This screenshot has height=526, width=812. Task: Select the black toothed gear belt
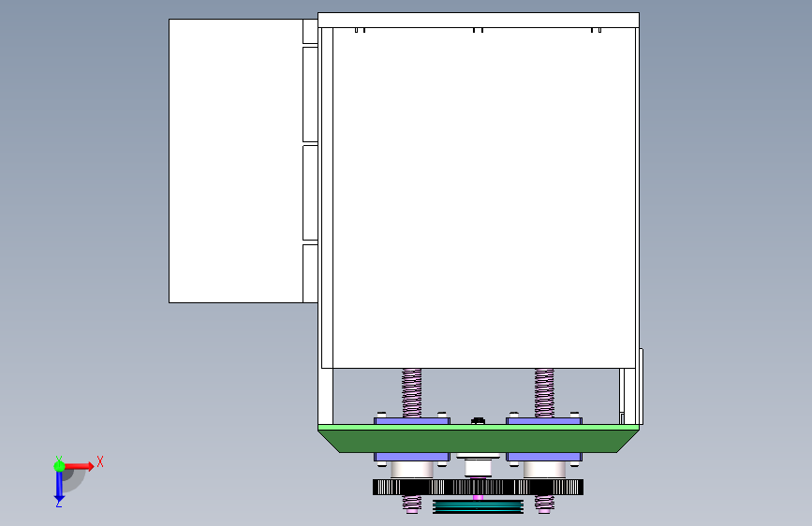[478, 488]
